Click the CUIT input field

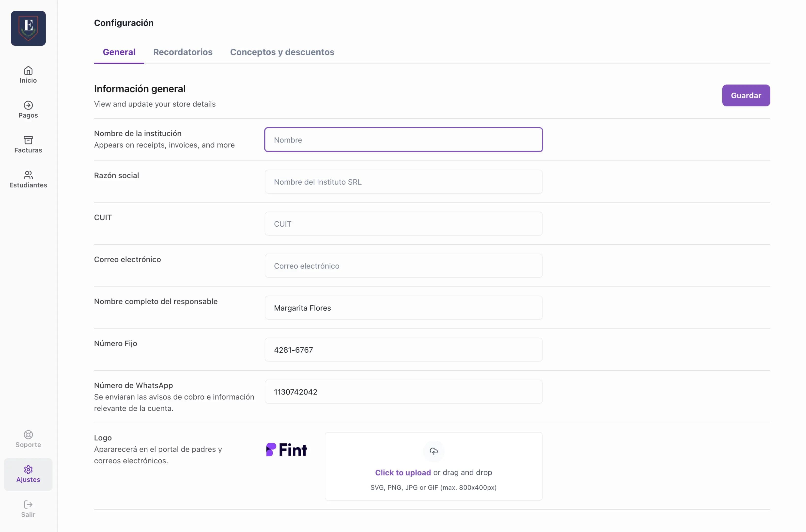pyautogui.click(x=404, y=224)
